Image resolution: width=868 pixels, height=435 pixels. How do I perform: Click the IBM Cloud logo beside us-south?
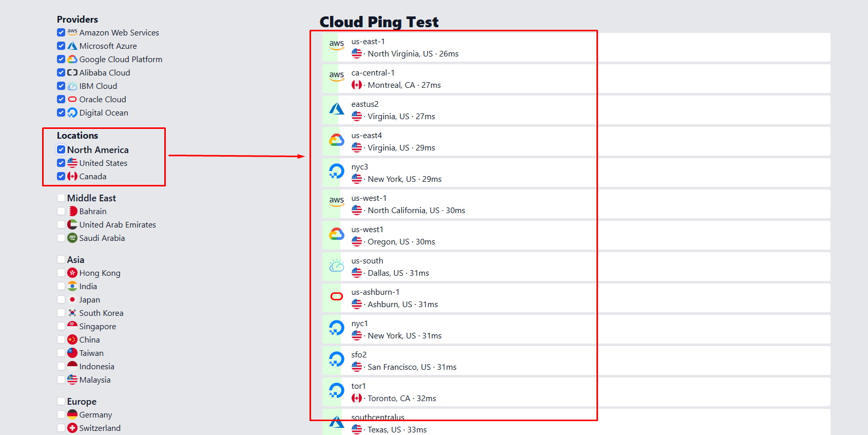(336, 266)
